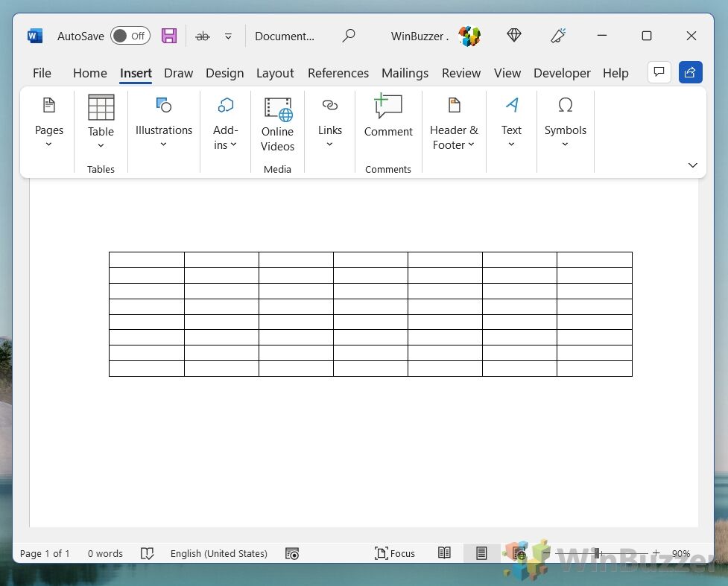Collapse the ribbon with the chevron arrow
This screenshot has width=728, height=586.
(x=692, y=165)
